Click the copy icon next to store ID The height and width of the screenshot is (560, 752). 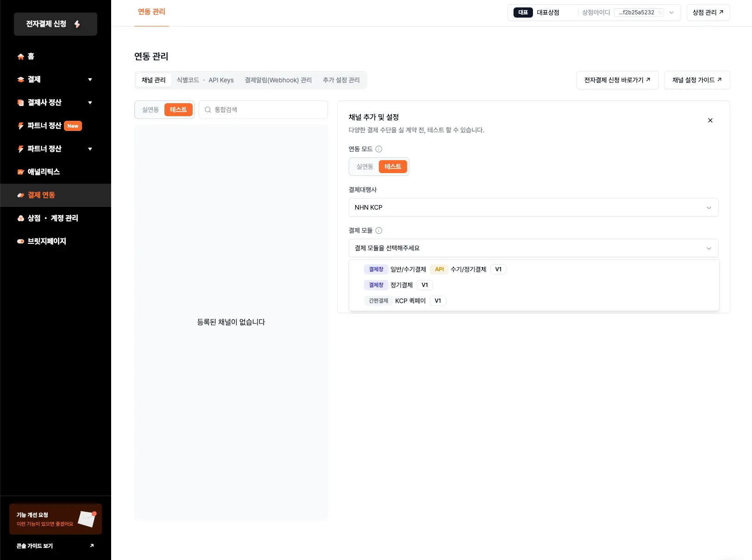(x=660, y=12)
